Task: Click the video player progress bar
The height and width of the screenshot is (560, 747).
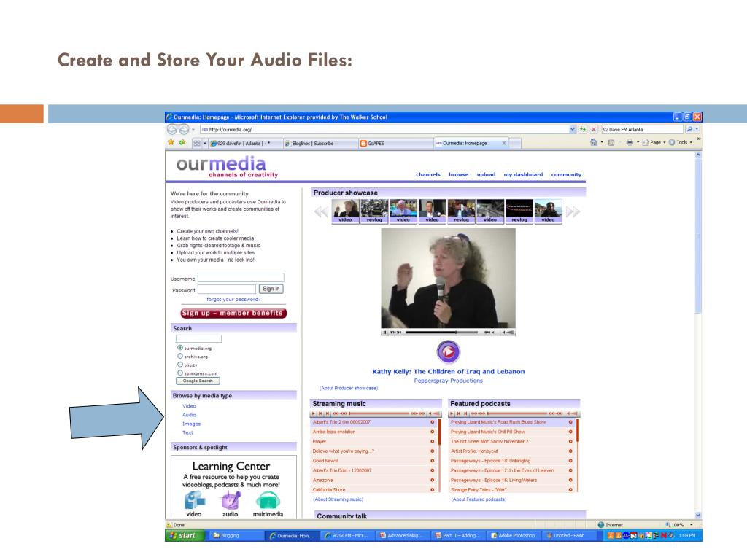Action: (x=441, y=332)
